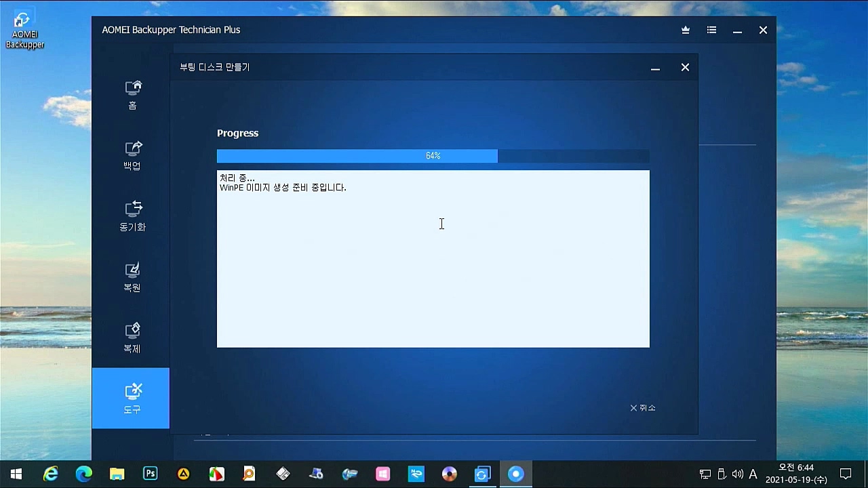
Task: Toggle the IME input mode 'A' indicator
Action: pyautogui.click(x=753, y=474)
